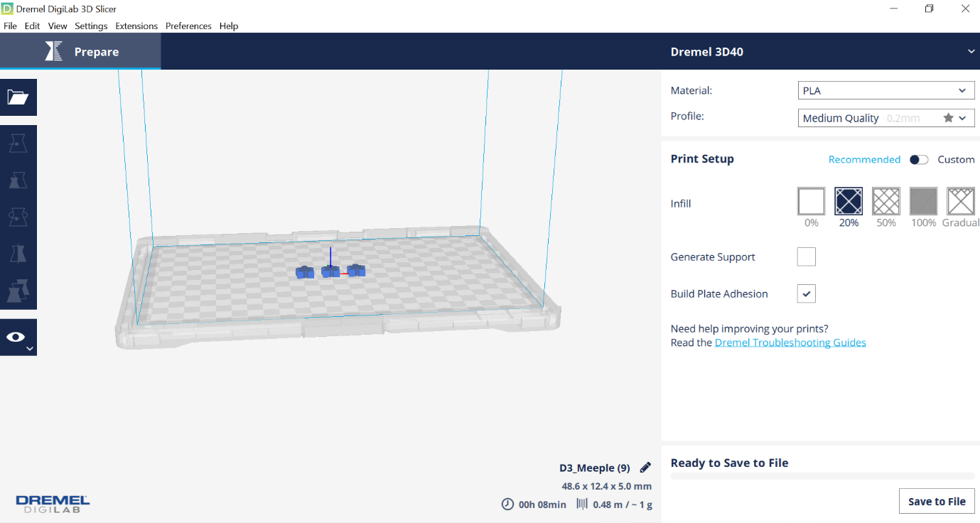Select the Scale tool in left toolbar
The width and height of the screenshot is (980, 523).
click(x=18, y=180)
